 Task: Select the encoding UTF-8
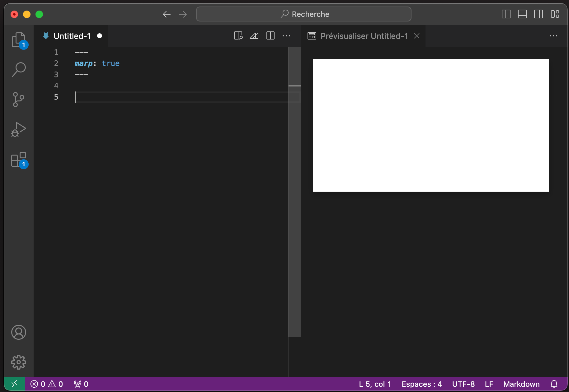point(463,384)
